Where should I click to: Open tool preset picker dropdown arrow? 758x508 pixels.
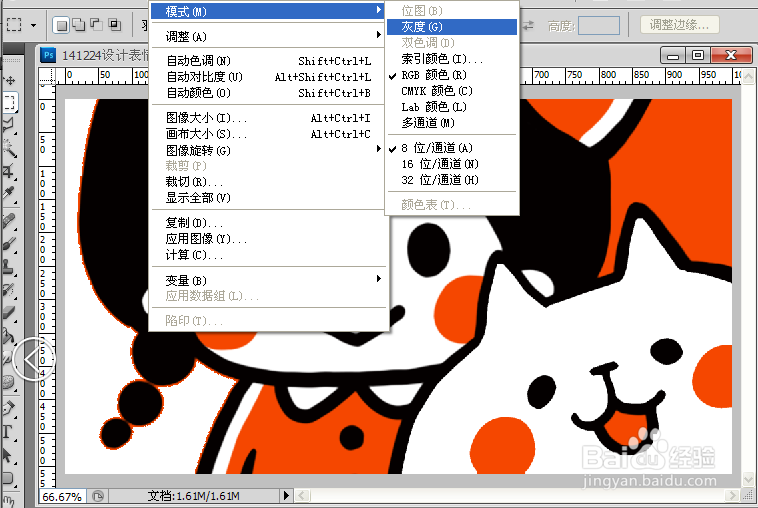(x=33, y=25)
